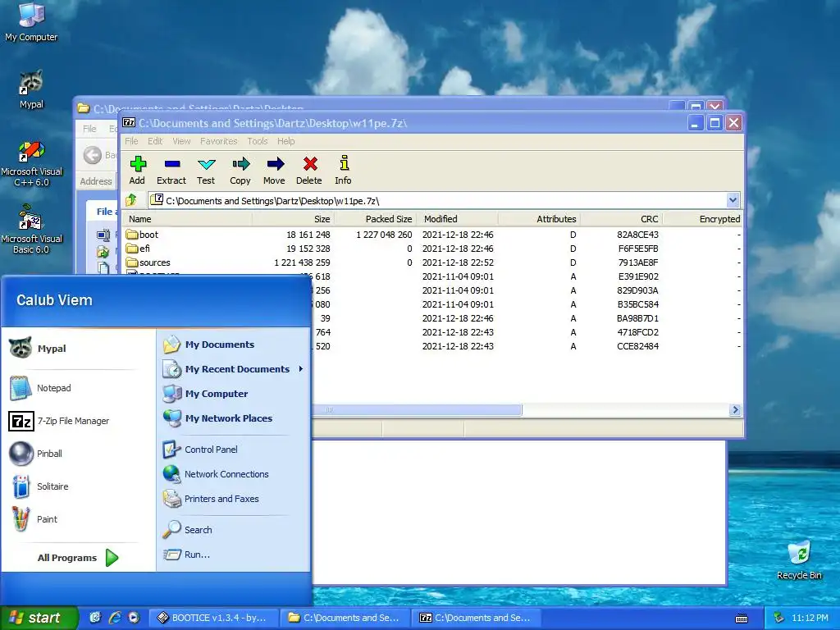The image size is (840, 630).
Task: Click the Start button
Action: click(x=39, y=618)
